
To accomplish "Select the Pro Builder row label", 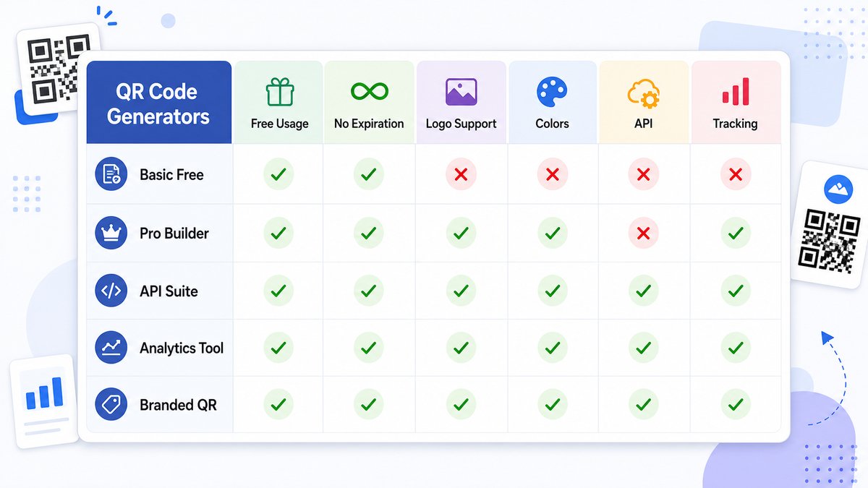I will tap(174, 234).
